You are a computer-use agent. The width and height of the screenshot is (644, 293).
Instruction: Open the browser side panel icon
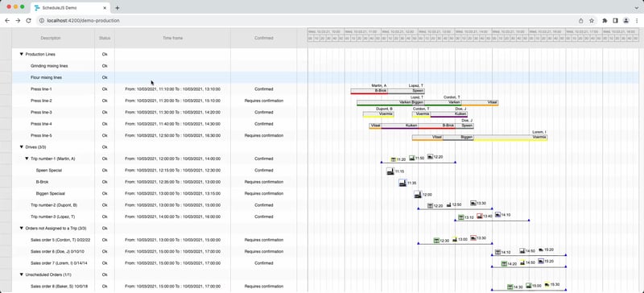615,21
